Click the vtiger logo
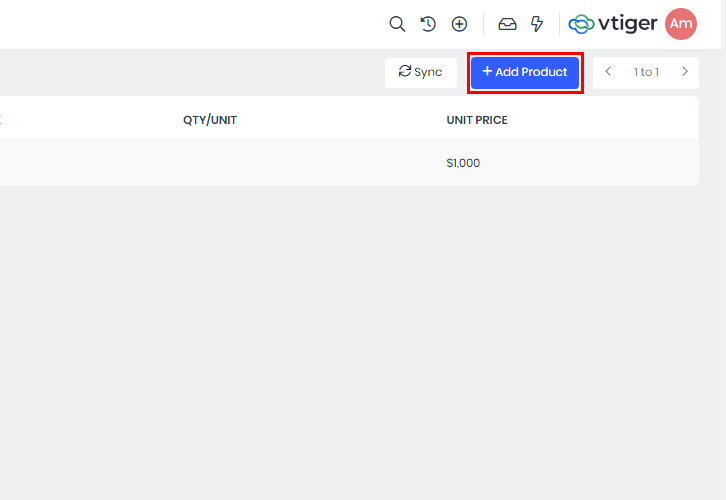 click(613, 24)
